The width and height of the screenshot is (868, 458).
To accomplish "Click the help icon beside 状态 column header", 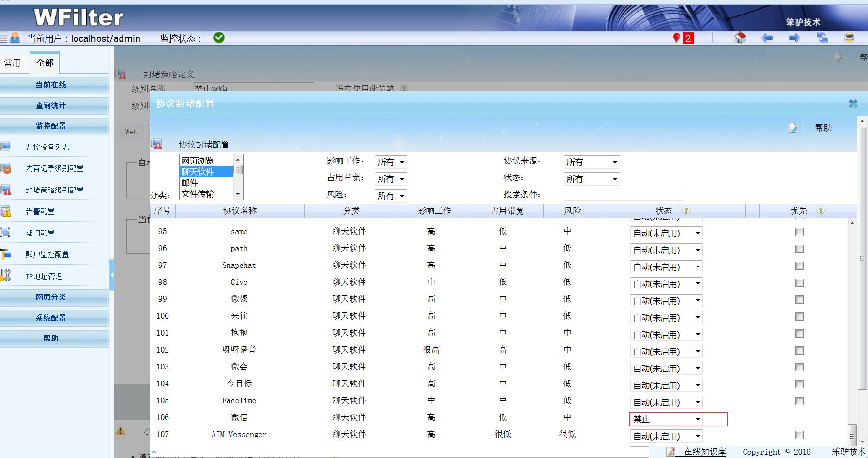I will tap(686, 211).
